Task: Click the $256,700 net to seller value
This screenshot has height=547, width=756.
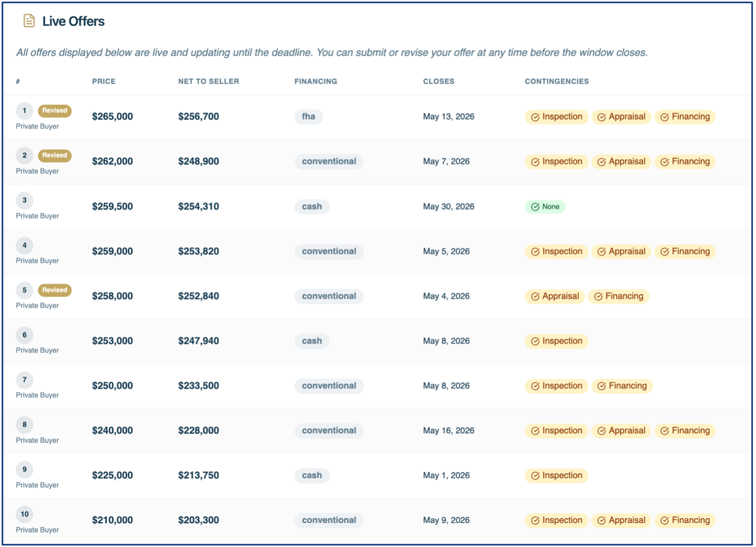Action: click(198, 117)
